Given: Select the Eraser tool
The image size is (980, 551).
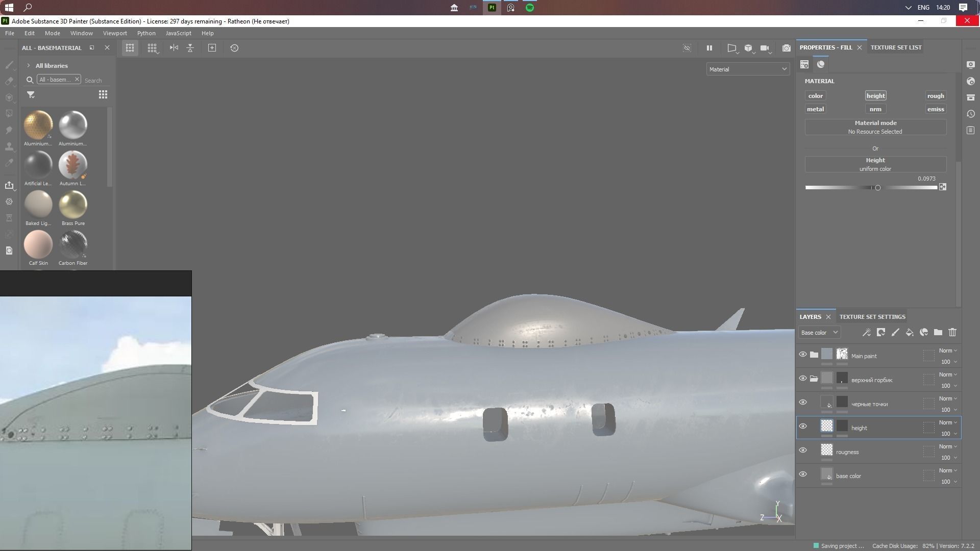Looking at the screenshot, I should (9, 81).
